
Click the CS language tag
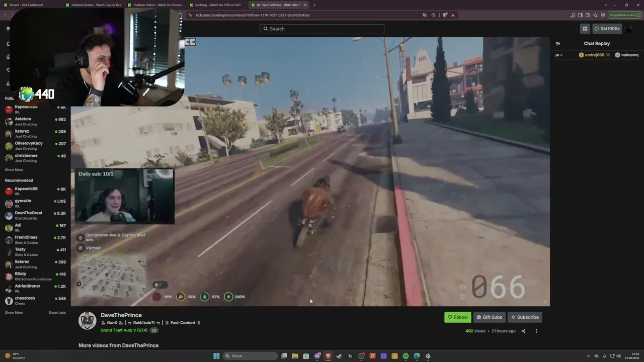pos(154,330)
